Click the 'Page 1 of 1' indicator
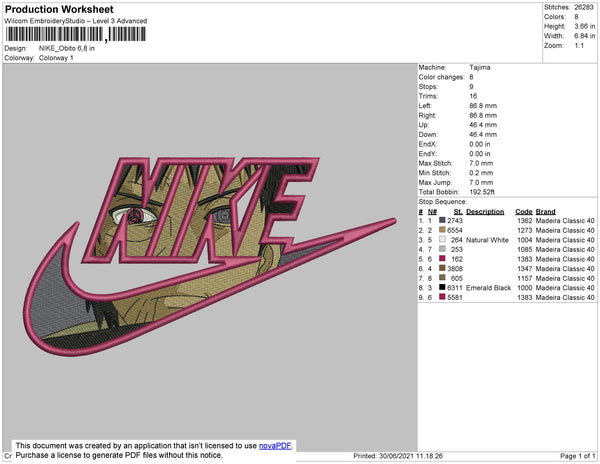Screen dimensions: 600x464 (x=577, y=456)
